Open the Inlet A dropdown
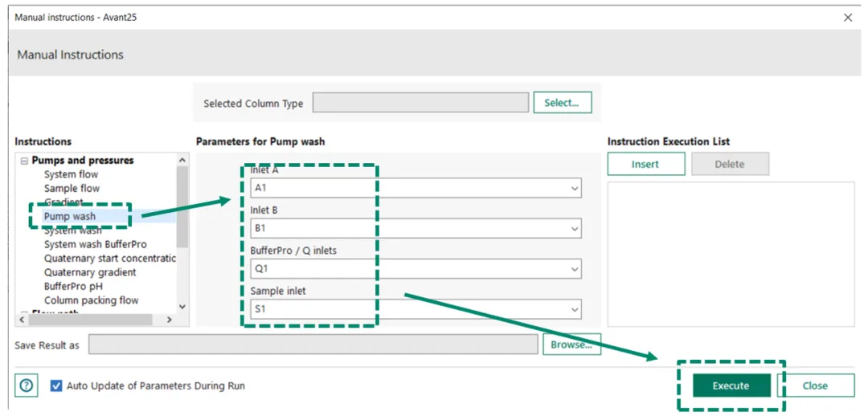The width and height of the screenshot is (868, 420). click(x=416, y=188)
